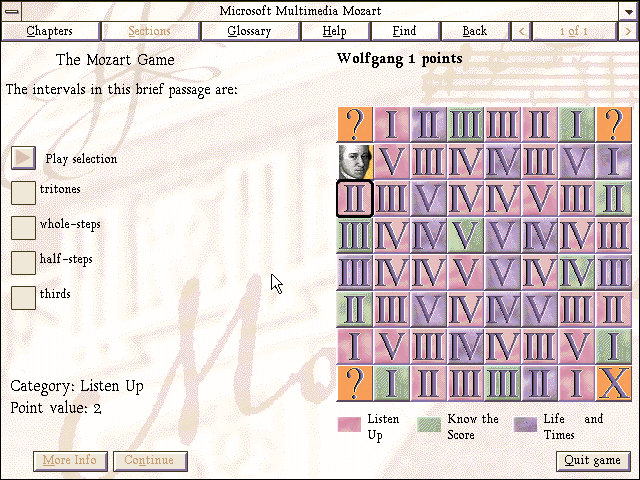
Task: Select the black-outlined II tile below Mozart's portrait
Action: tap(355, 198)
